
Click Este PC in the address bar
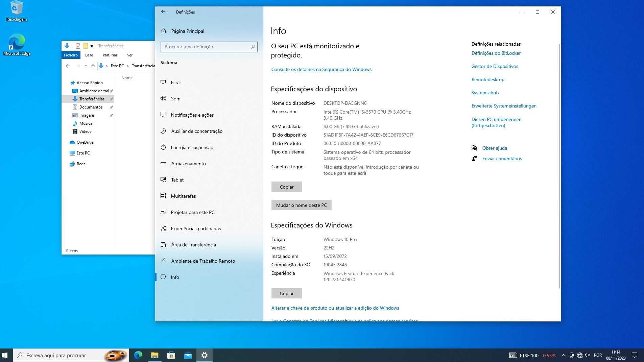coord(117,66)
